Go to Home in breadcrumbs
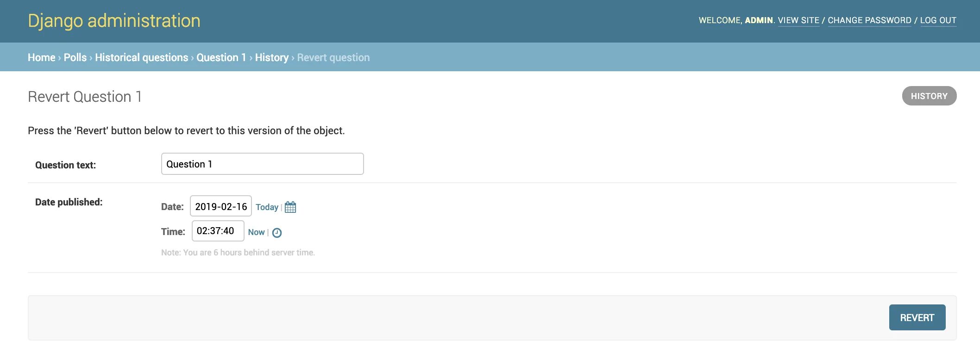Viewport: 980px width, 347px height. click(x=41, y=57)
